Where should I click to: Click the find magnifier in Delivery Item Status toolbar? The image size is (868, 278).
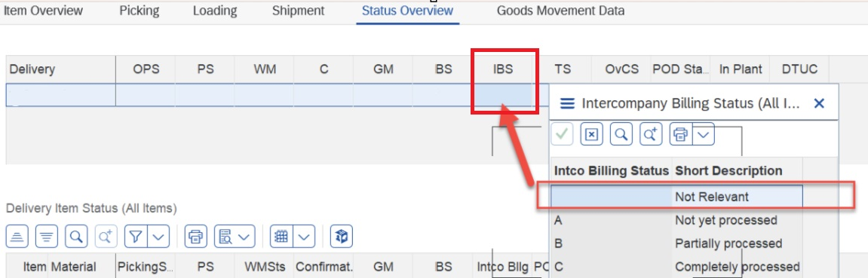(x=76, y=237)
